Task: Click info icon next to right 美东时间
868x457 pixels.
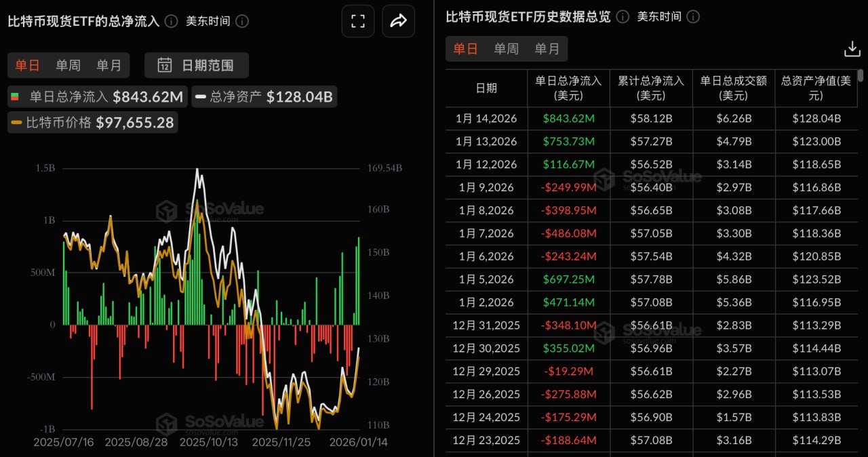Action: click(693, 16)
